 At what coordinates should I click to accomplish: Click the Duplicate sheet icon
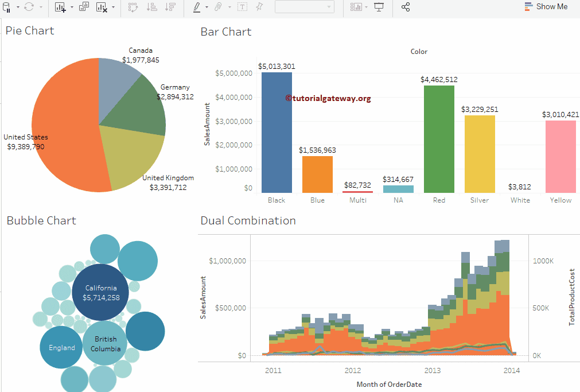point(84,7)
